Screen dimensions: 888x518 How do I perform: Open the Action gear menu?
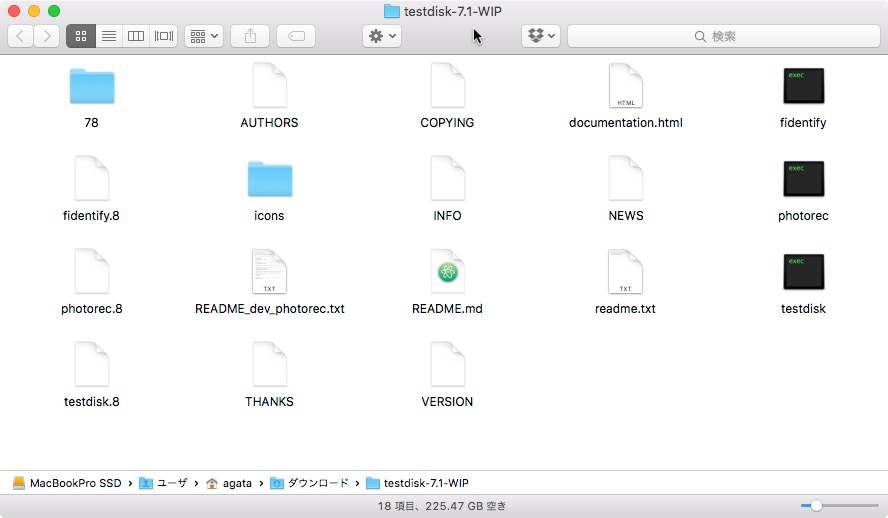[382, 36]
